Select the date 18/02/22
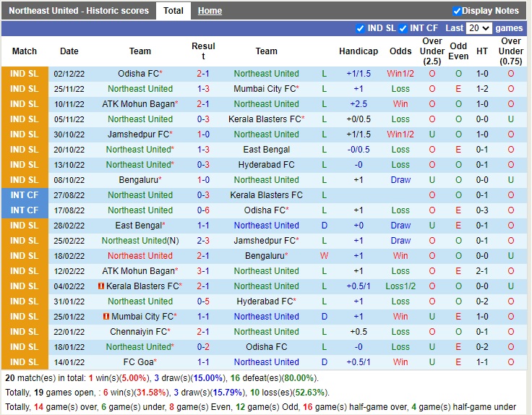 tap(69, 256)
